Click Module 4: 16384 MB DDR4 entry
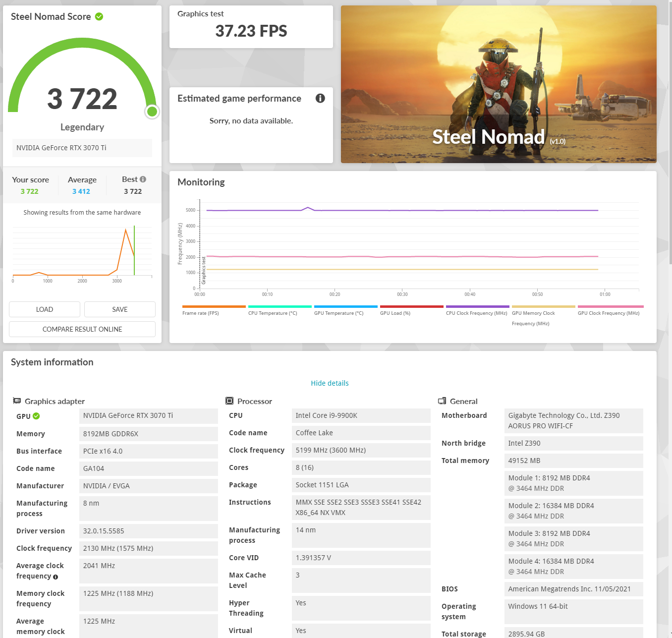 click(574, 567)
